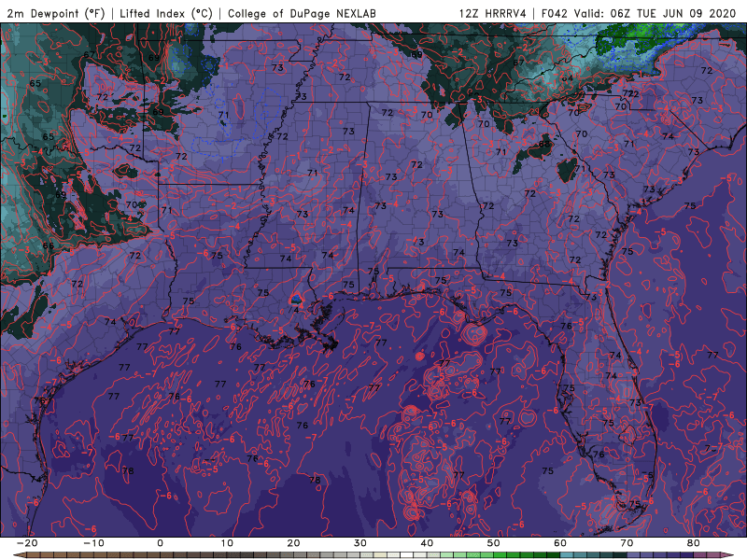Click the '2m Dewpoint (°F)' title text
The height and width of the screenshot is (560, 747).
56,13
